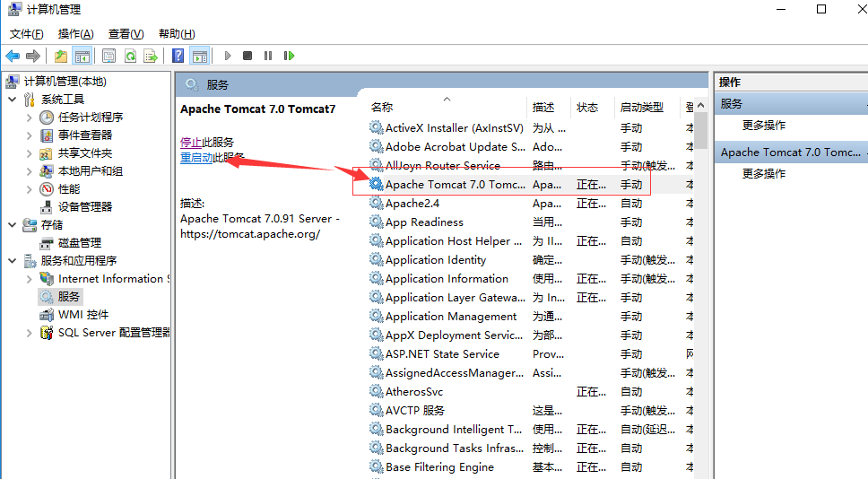Select the ActiveX Installer (AxInstSV) service
Screen dimensions: 868x479
pyautogui.click(x=530, y=128)
